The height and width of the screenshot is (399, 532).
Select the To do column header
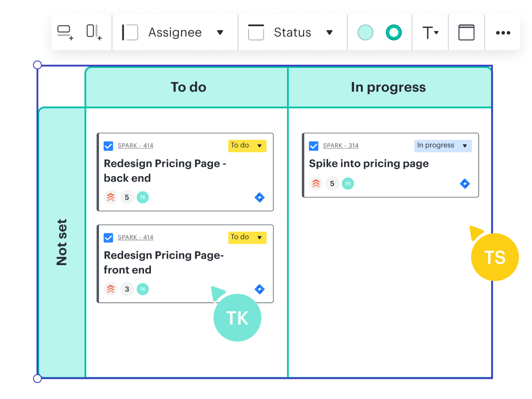coord(188,87)
